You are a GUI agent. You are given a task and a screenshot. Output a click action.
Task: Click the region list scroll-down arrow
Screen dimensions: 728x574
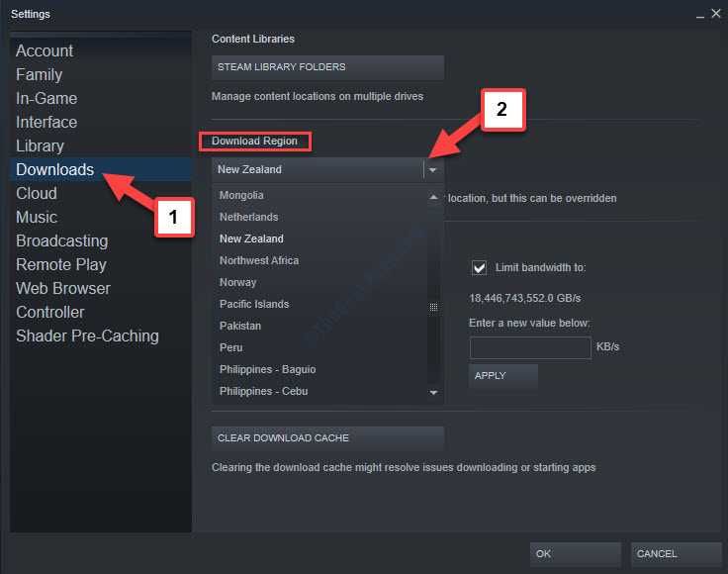click(x=433, y=393)
